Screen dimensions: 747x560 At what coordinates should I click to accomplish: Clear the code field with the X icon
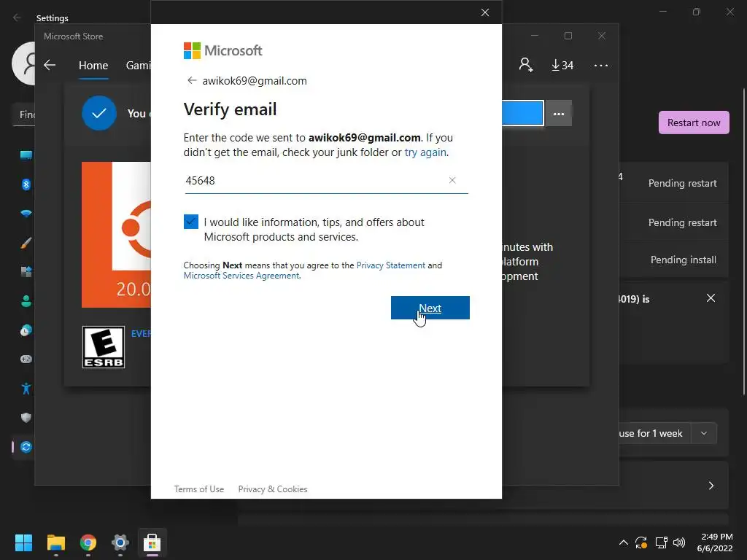coord(452,180)
